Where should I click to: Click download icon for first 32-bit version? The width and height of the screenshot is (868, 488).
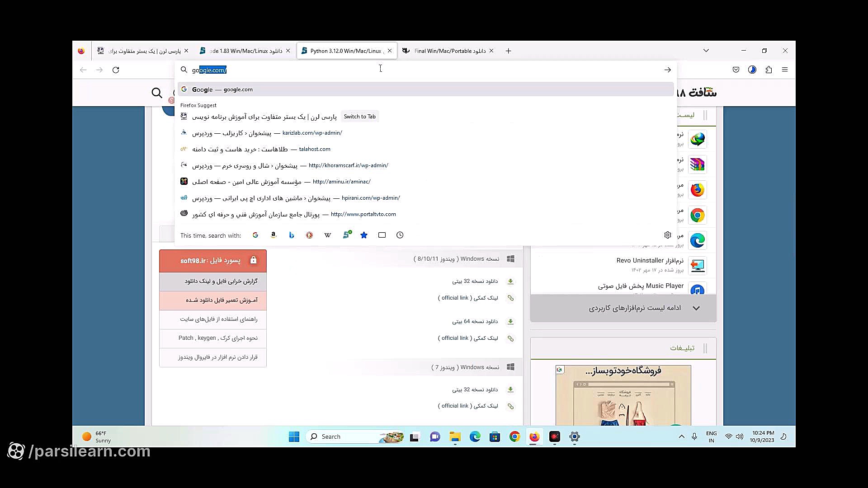coord(510,282)
